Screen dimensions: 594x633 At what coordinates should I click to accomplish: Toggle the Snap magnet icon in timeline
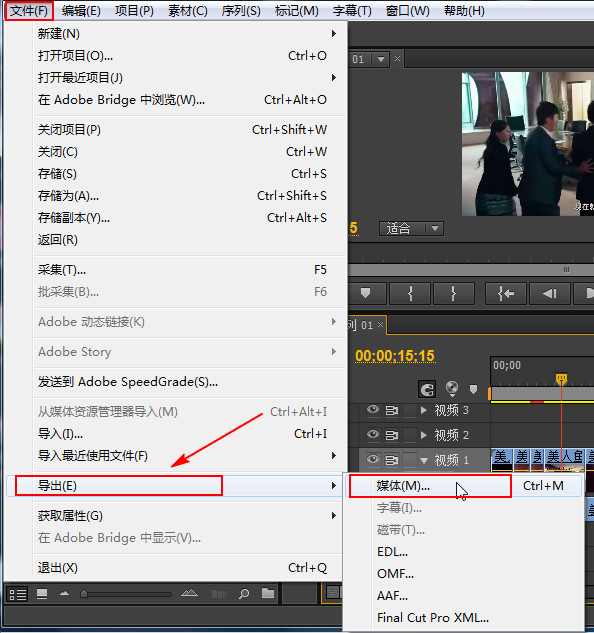click(x=427, y=389)
